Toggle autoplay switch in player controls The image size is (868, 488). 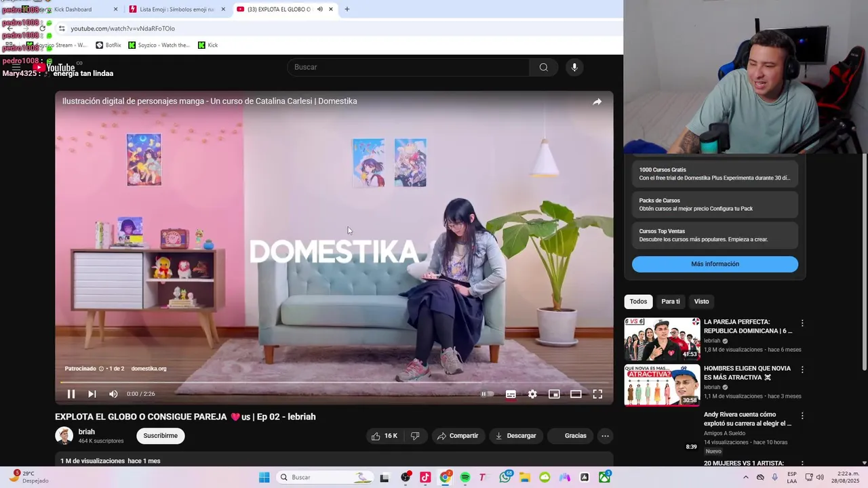pos(488,394)
